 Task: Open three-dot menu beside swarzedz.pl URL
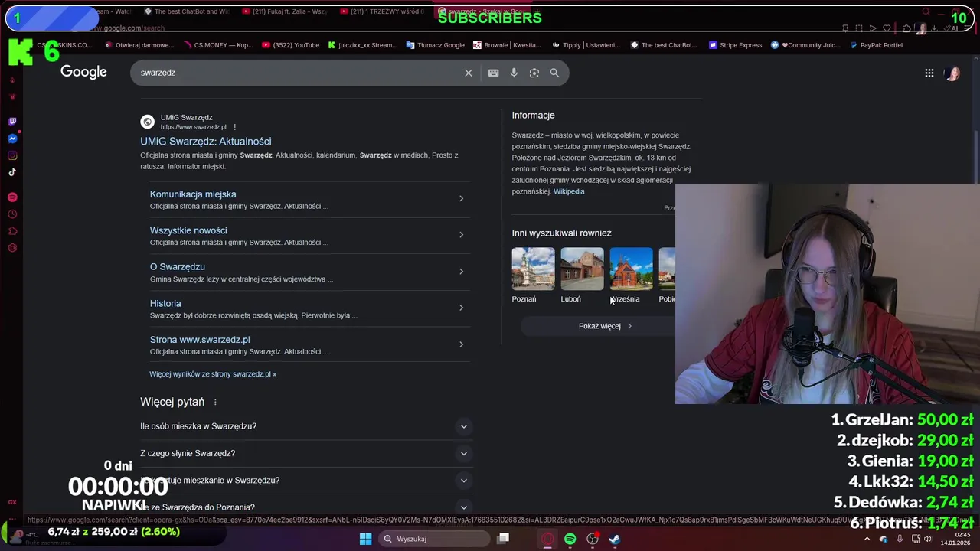[235, 127]
